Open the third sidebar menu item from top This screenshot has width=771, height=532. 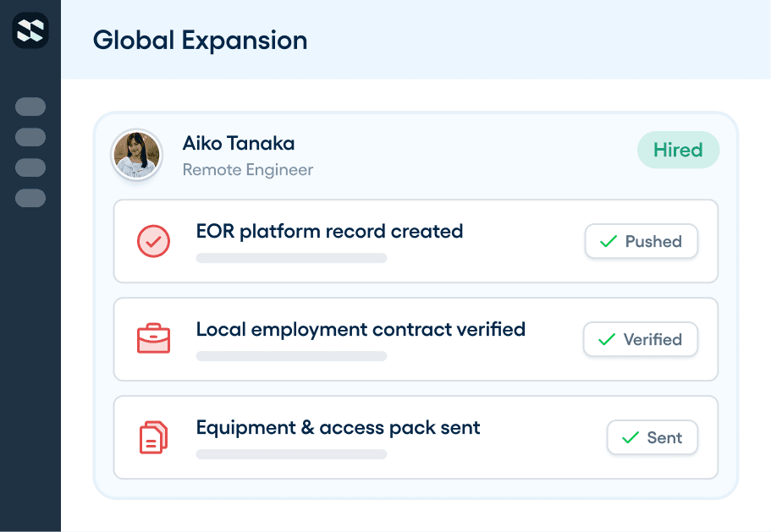(x=30, y=167)
